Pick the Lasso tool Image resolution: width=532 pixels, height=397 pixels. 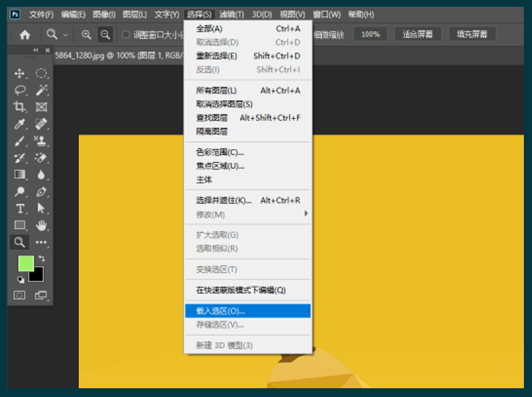click(x=20, y=90)
